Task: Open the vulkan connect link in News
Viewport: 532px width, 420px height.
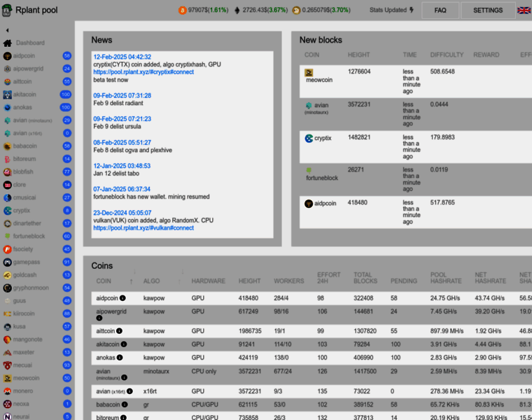Action: tap(143, 228)
